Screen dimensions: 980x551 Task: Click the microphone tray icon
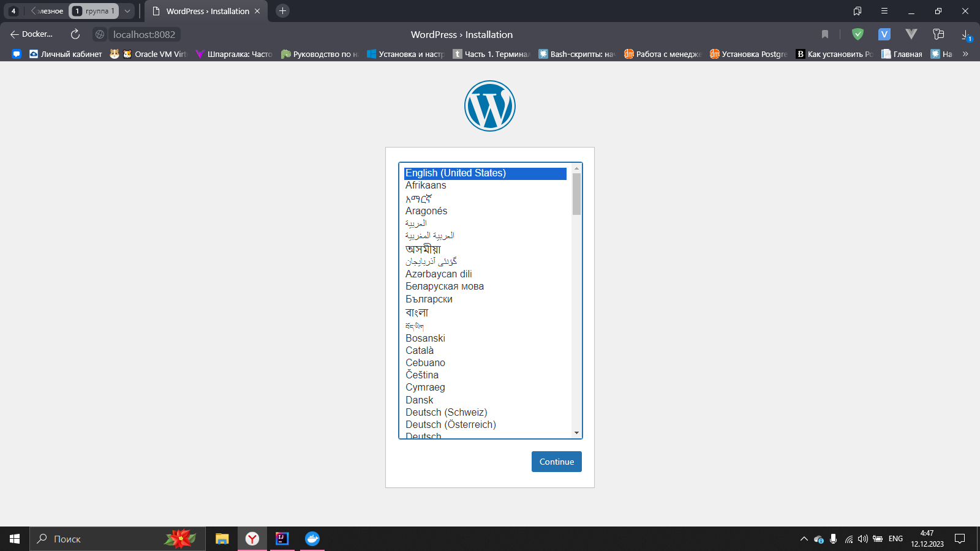click(833, 539)
